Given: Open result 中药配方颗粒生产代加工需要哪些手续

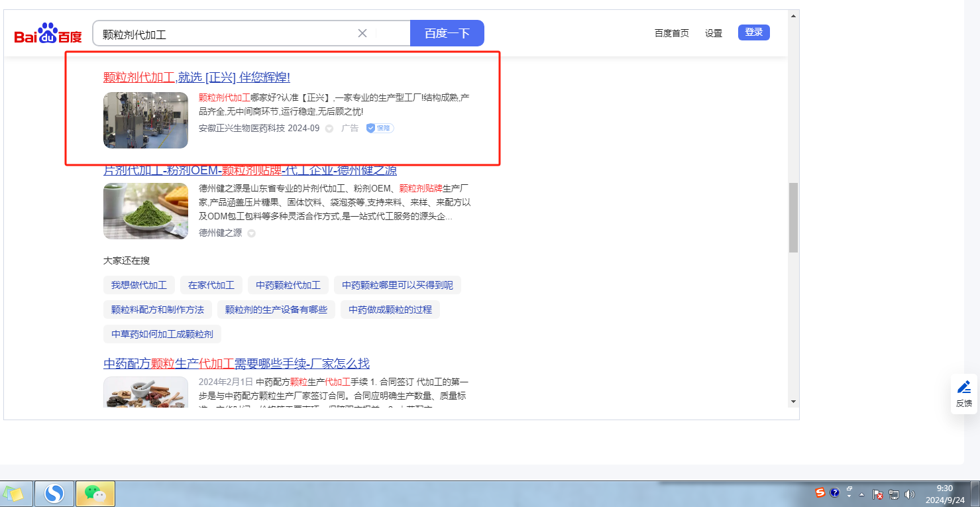Looking at the screenshot, I should (237, 364).
